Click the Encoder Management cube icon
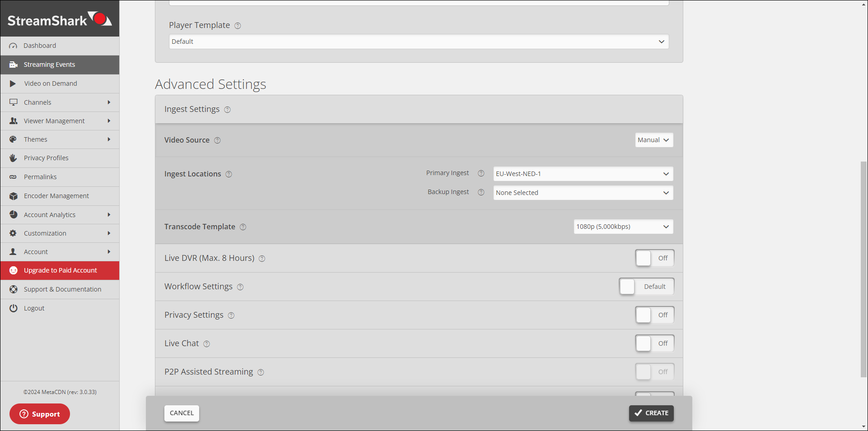868x431 pixels. (x=13, y=196)
